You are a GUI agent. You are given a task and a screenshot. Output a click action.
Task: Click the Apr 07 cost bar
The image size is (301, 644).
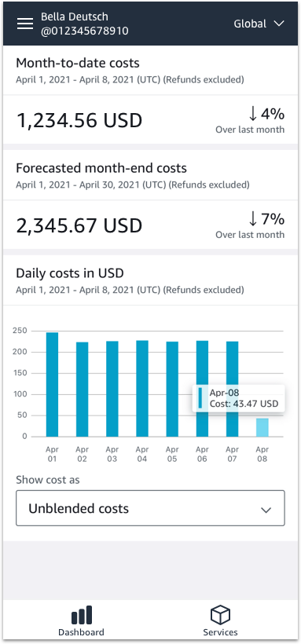(233, 389)
